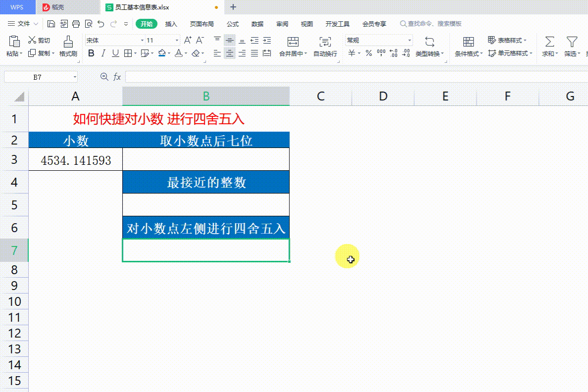The image size is (588, 392).
Task: Open the font size dropdown showing 11
Action: pos(177,40)
